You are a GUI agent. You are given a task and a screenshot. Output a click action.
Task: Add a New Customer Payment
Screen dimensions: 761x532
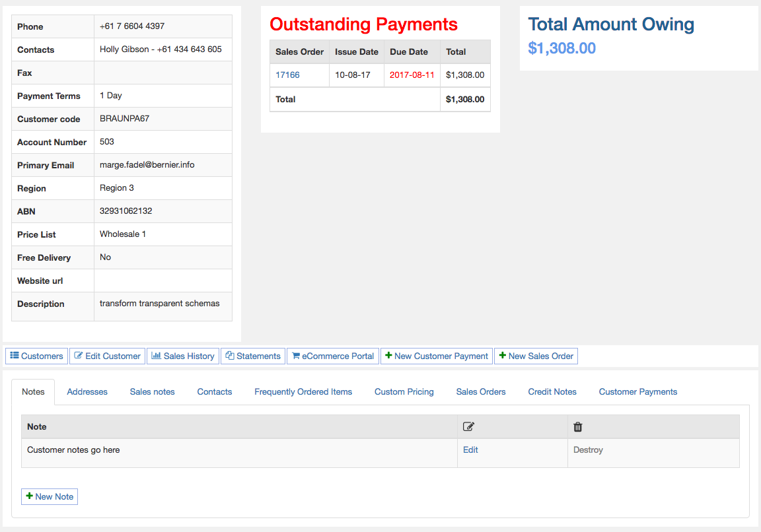point(437,356)
